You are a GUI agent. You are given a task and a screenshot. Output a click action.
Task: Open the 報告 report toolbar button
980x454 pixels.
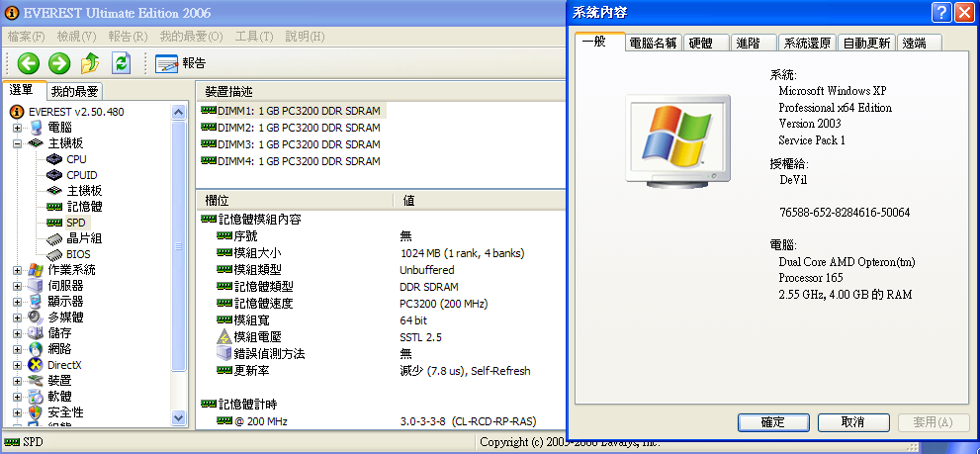click(x=181, y=63)
